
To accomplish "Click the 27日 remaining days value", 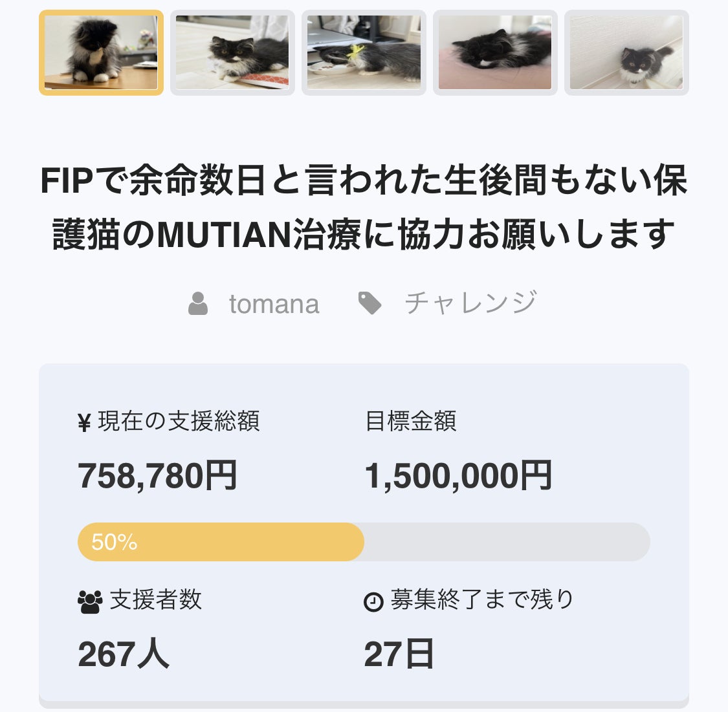I will (399, 654).
